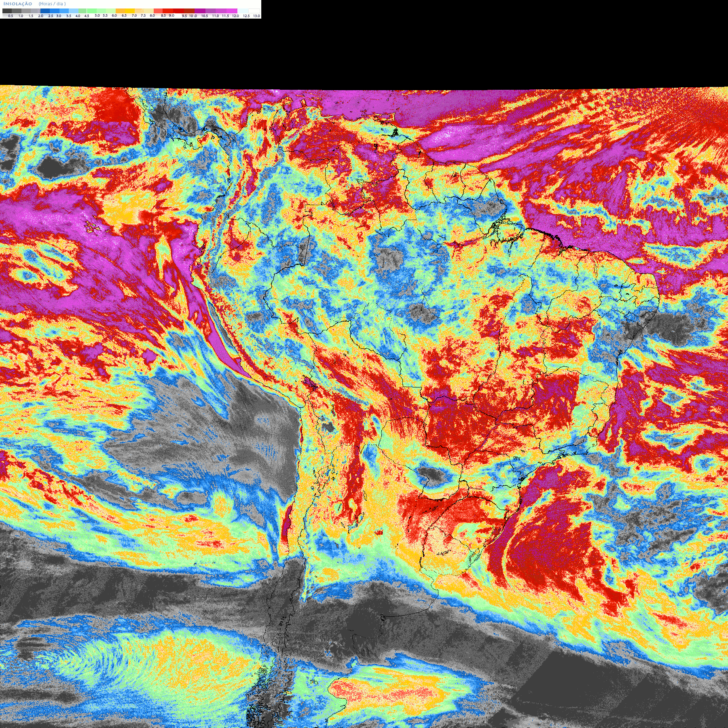Pick the white swatch ending at 13.0
Image resolution: width=728 pixels, height=728 pixels.
click(254, 11)
